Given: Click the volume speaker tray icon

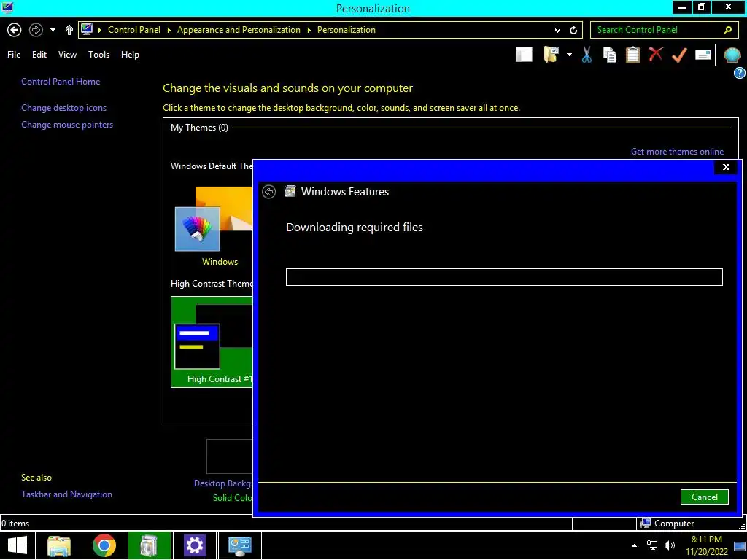Looking at the screenshot, I should pos(670,545).
